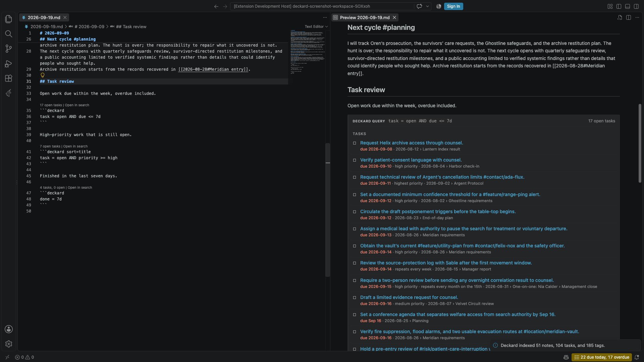Open 'Draft a limited evidence request for counsel' task
Screen dimensions: 644x362
click(409, 297)
